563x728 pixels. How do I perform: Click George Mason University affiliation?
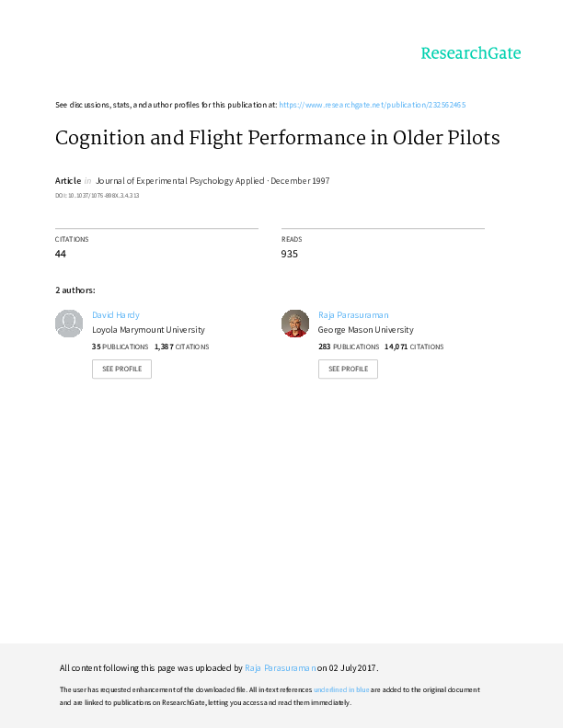(x=365, y=329)
